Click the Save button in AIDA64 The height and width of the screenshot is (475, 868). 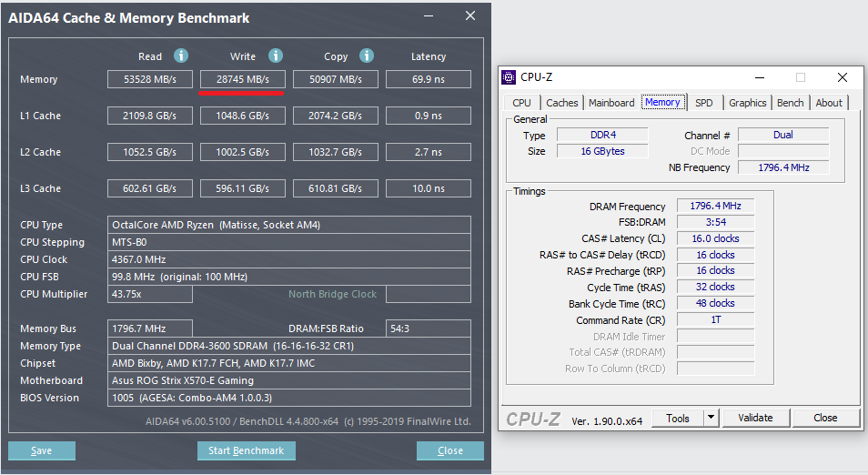click(42, 450)
